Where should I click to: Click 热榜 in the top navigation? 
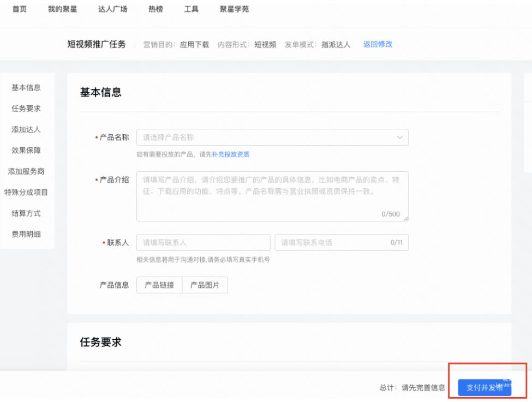(x=155, y=9)
